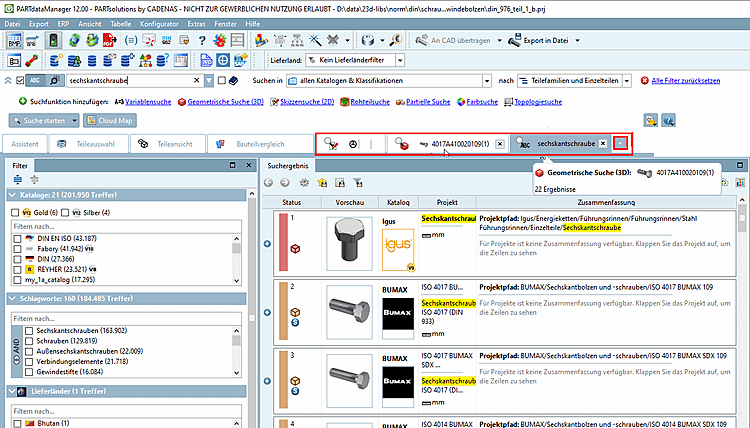Open search term history dropdown arrow
This screenshot has width=750, height=428.
tap(209, 81)
